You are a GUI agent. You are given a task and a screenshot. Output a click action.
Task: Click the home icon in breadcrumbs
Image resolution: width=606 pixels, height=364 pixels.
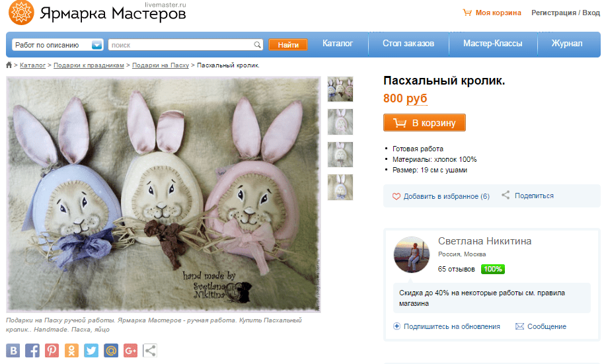pos(9,65)
